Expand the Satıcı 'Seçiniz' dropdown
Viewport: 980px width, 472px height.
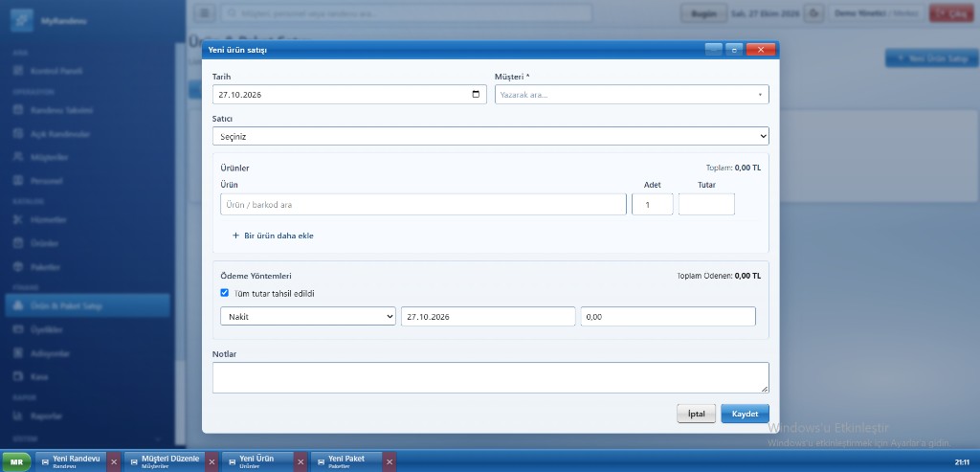point(490,136)
